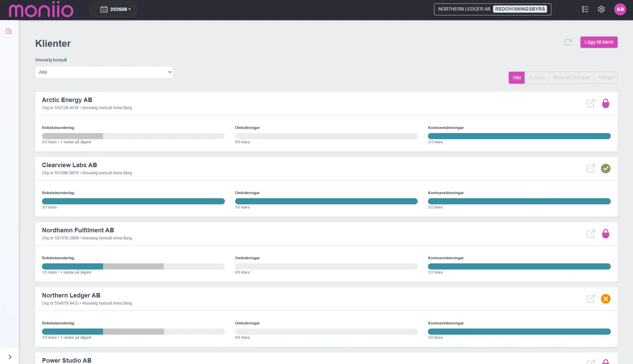
Task: Open the AB user avatar menu
Action: tap(620, 9)
